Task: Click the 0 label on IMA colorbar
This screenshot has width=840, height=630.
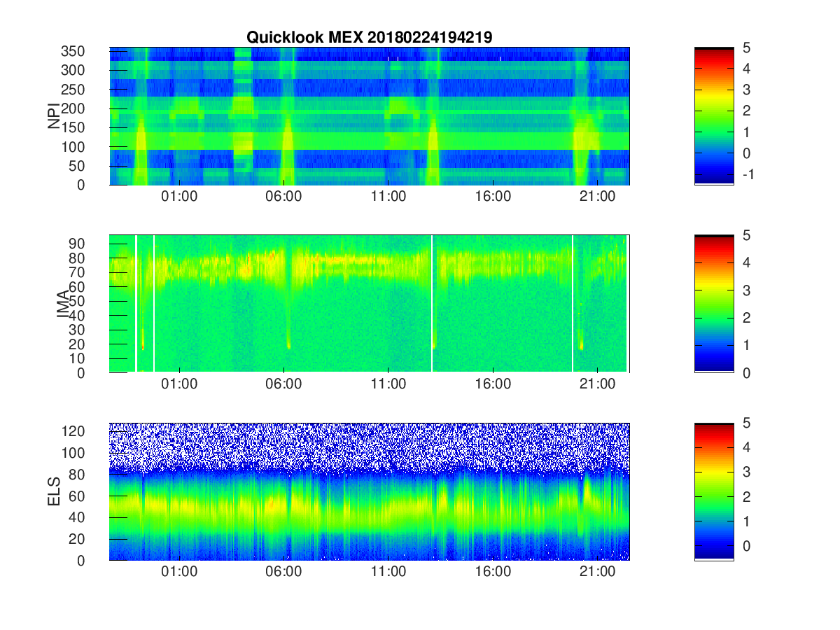Action: 746,372
